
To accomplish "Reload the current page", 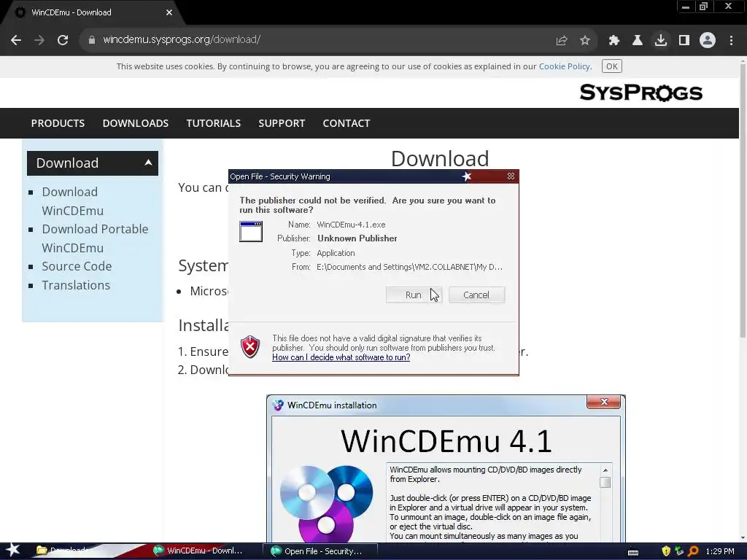I will coord(63,40).
